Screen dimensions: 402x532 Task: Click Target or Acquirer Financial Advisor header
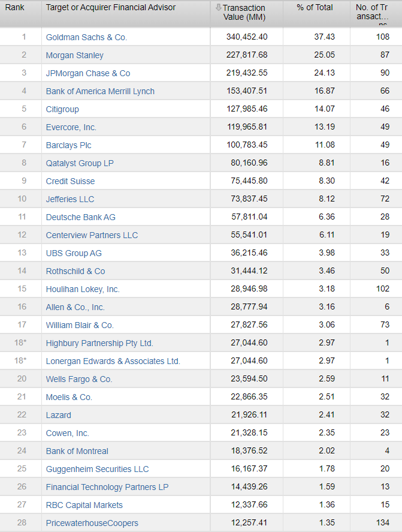point(111,8)
